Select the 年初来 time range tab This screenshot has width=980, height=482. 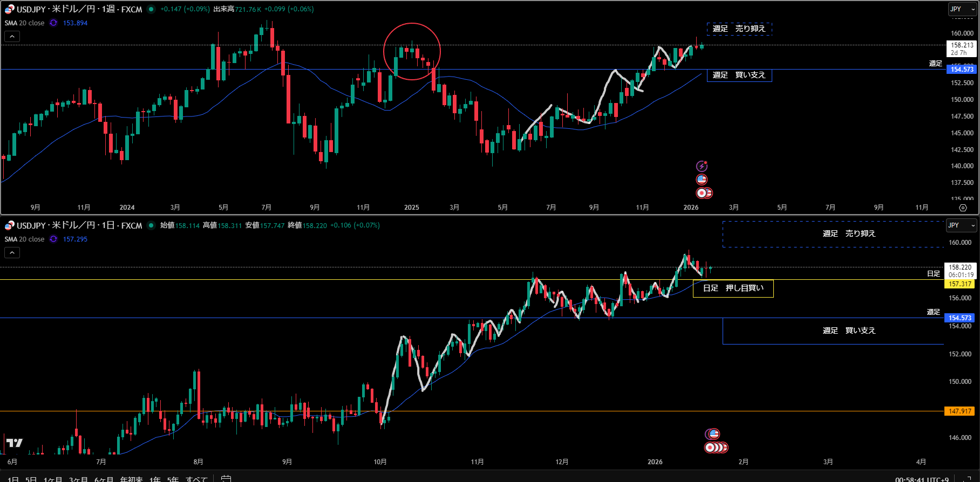click(x=131, y=479)
